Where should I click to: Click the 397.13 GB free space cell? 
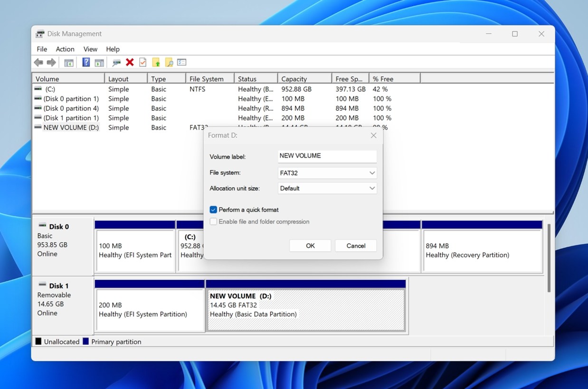pos(351,89)
